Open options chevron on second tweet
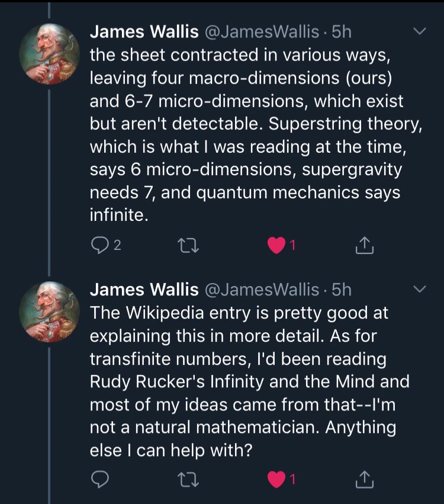The width and height of the screenshot is (444, 504). 419,289
